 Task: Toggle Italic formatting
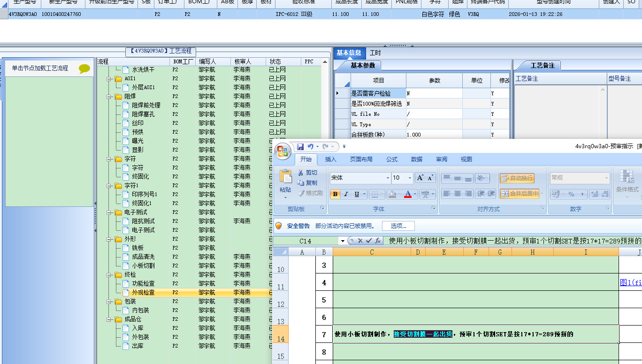[x=346, y=194]
